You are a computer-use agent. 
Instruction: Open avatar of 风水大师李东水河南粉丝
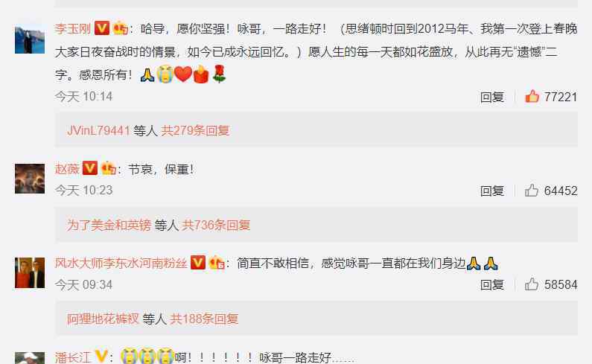[30, 272]
